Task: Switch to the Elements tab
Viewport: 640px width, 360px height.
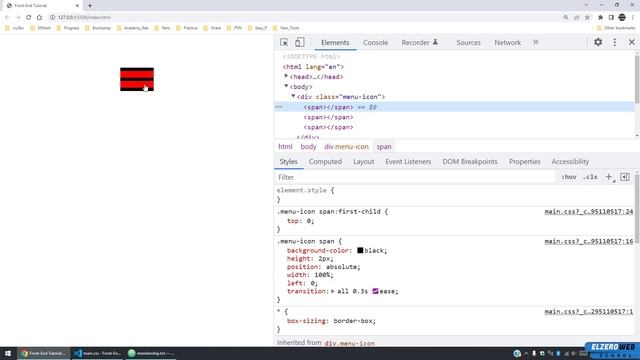Action: [335, 42]
